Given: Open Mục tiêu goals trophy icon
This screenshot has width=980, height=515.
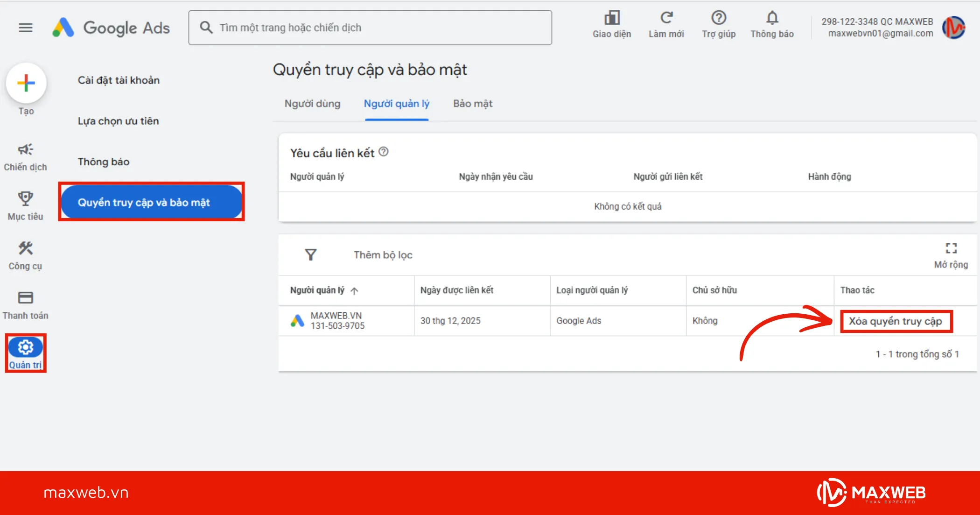Looking at the screenshot, I should click(x=26, y=199).
